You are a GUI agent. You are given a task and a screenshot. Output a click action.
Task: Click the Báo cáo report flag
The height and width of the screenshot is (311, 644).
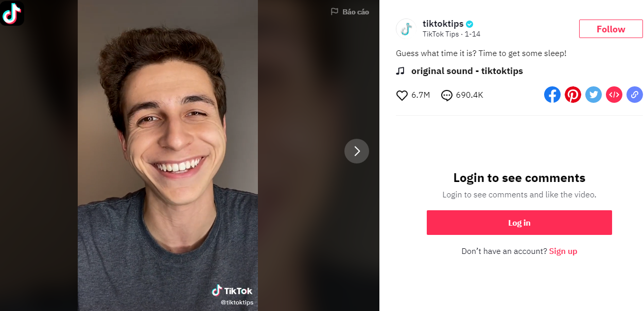click(x=350, y=12)
